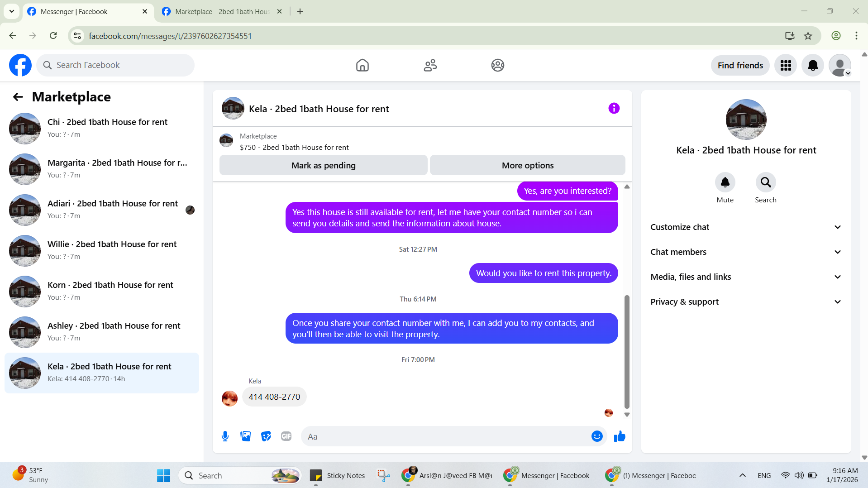Search in conversation magnifier icon
The height and width of the screenshot is (488, 868).
click(766, 182)
